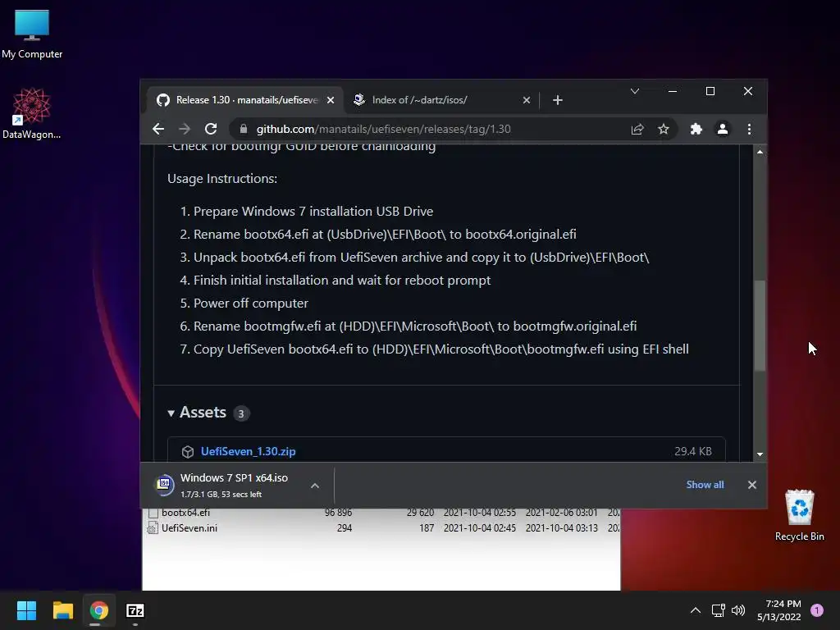Click the 'Usage Instructions:' text
This screenshot has width=840, height=630.
tap(222, 178)
